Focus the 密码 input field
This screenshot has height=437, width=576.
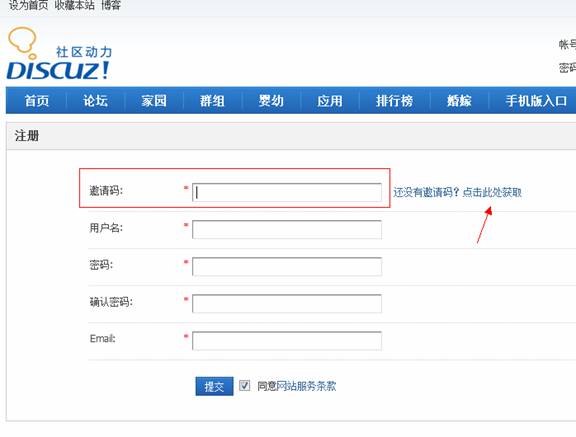click(287, 267)
